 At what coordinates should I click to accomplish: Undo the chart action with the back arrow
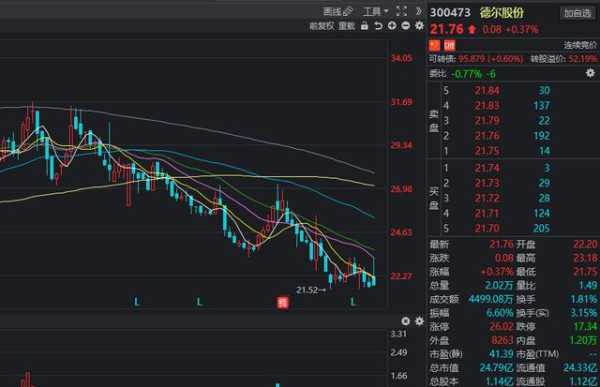tap(378, 26)
